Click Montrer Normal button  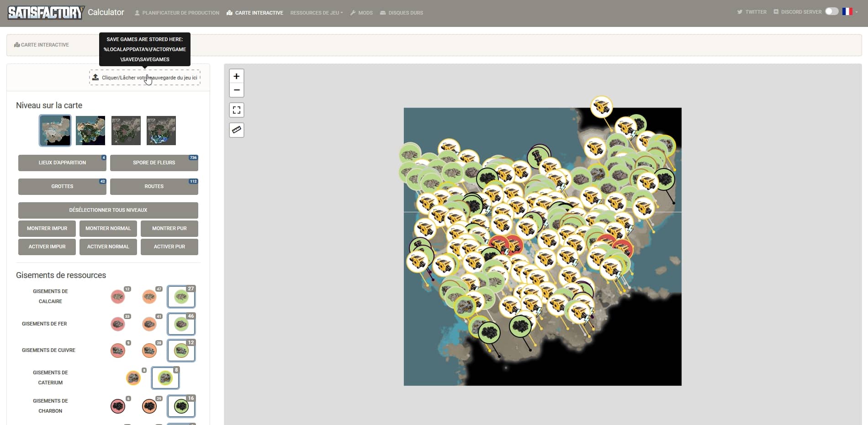tap(108, 229)
